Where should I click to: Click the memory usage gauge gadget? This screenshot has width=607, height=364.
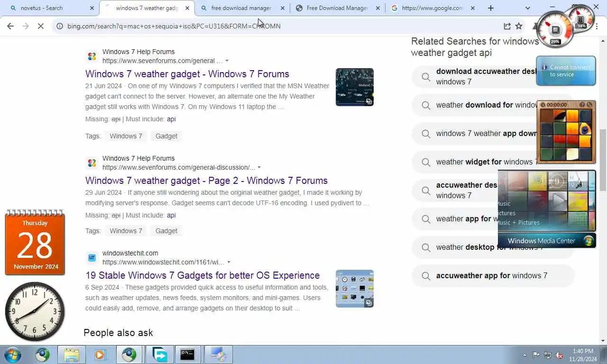pos(581,18)
